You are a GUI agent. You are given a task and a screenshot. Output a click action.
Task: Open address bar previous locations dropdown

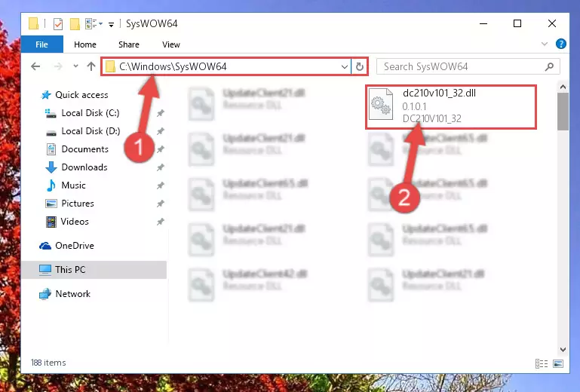345,67
